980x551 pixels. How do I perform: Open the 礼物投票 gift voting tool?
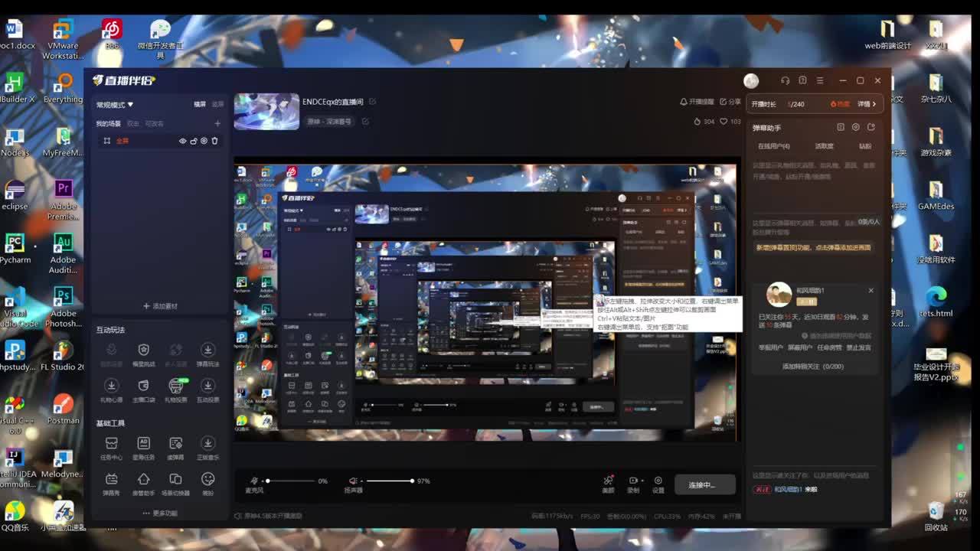(x=175, y=390)
